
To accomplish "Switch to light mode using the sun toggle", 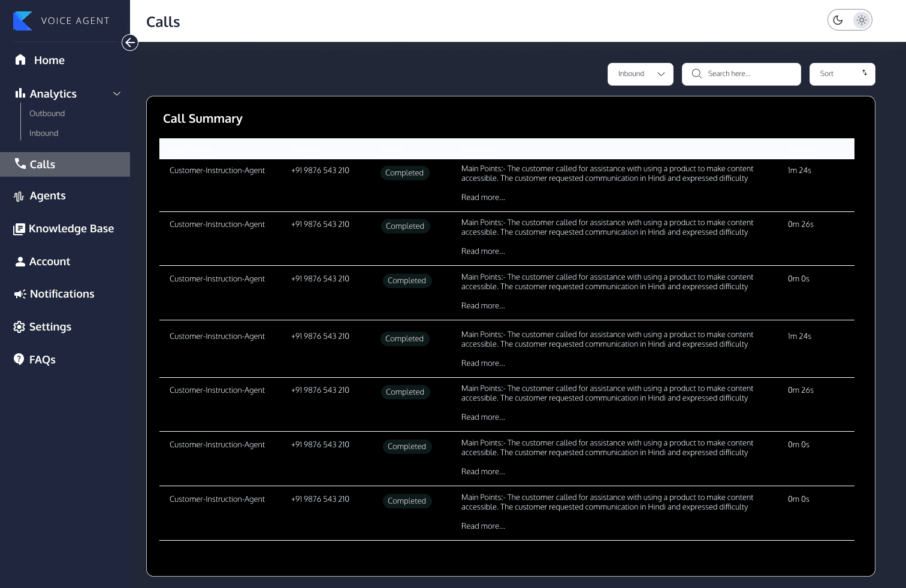I will pyautogui.click(x=862, y=20).
